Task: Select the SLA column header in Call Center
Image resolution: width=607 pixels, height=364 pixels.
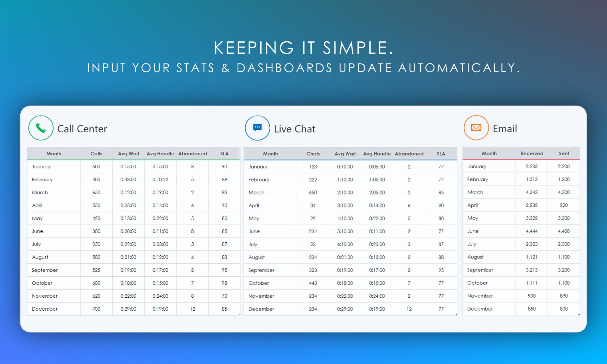Action: click(224, 153)
